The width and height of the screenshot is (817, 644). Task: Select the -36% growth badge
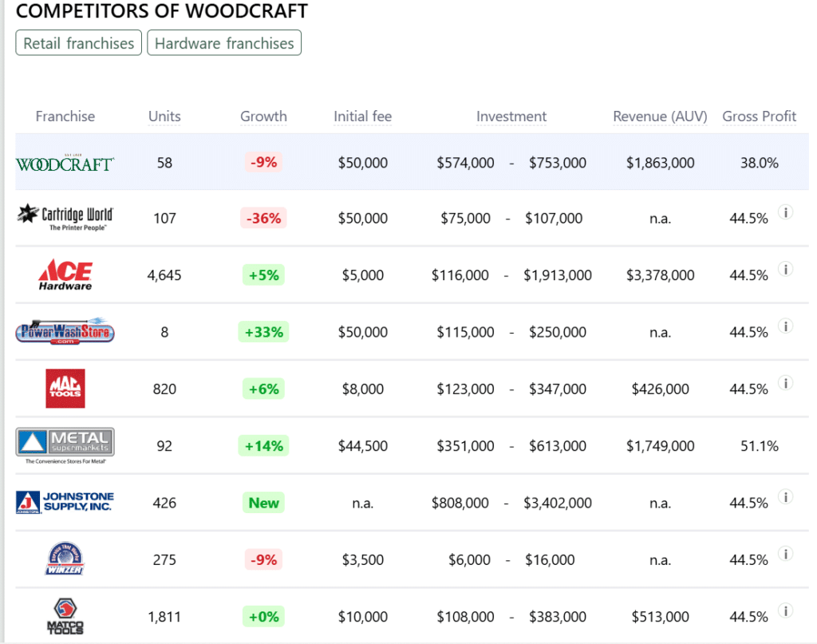pos(263,218)
